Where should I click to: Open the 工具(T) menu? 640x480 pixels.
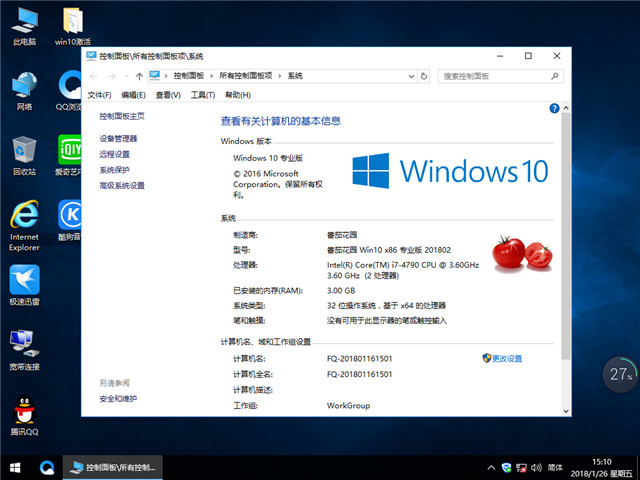tap(203, 95)
